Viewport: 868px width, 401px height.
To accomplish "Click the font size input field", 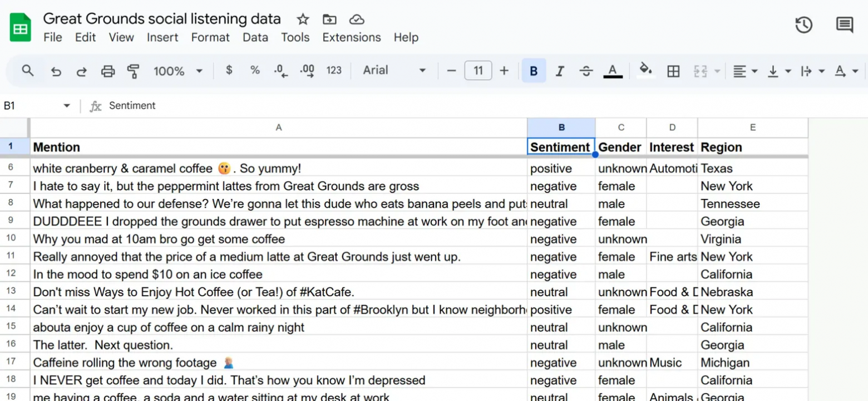I will (x=478, y=71).
